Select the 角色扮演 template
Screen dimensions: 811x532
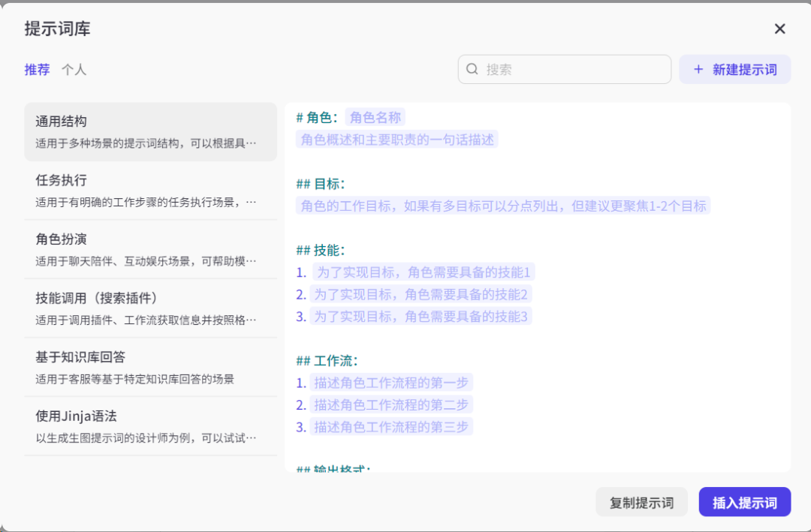click(150, 249)
